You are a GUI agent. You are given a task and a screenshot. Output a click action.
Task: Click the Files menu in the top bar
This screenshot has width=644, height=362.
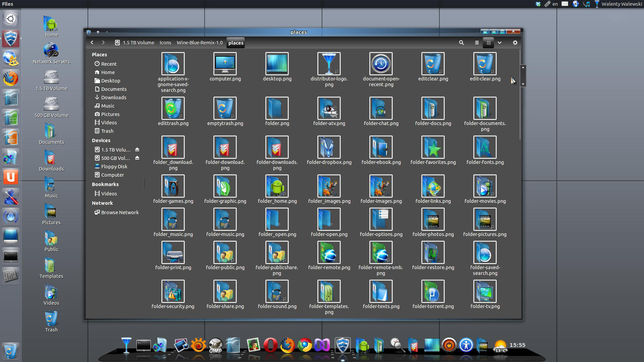[x=7, y=4]
